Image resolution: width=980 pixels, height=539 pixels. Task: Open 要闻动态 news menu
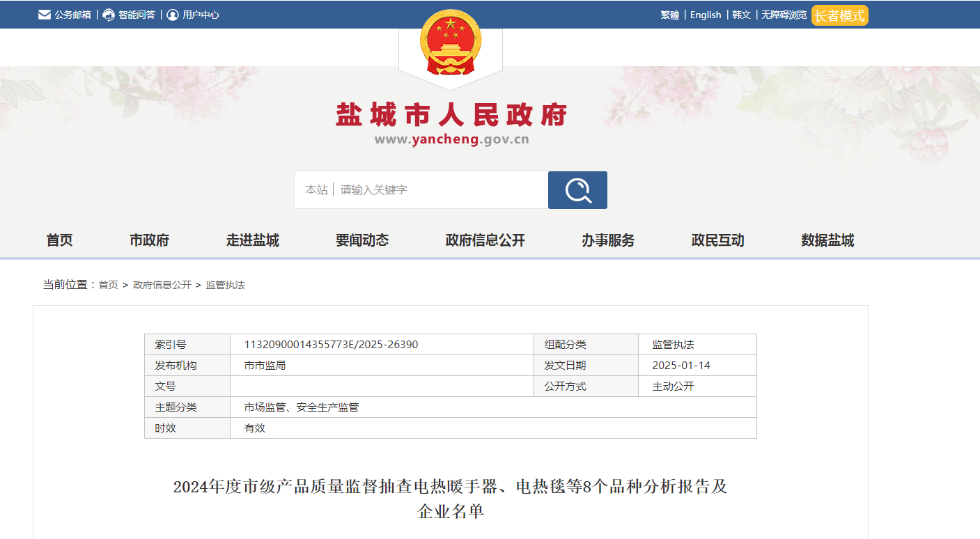click(x=362, y=240)
